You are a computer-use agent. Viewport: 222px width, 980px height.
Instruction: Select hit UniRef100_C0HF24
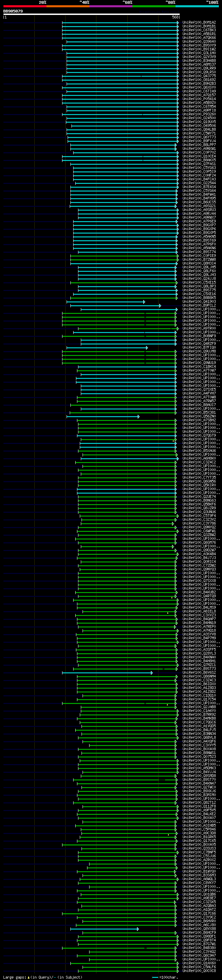(x=199, y=175)
